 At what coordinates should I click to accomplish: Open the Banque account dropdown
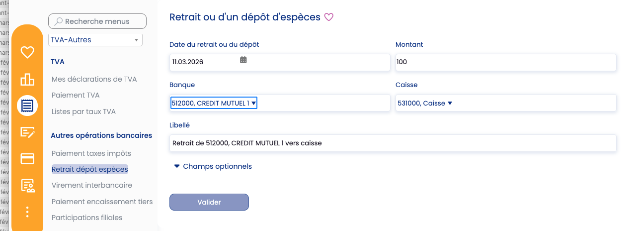point(214,103)
